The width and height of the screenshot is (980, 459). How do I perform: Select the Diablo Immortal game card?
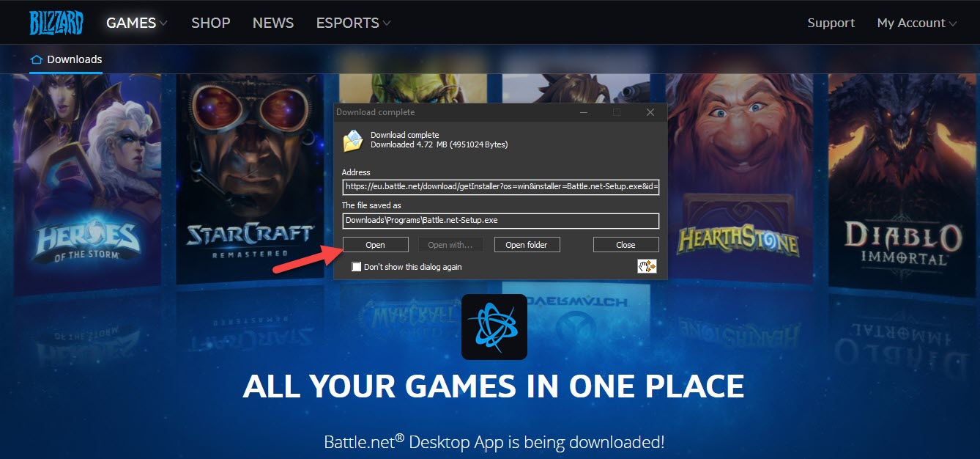[902, 183]
